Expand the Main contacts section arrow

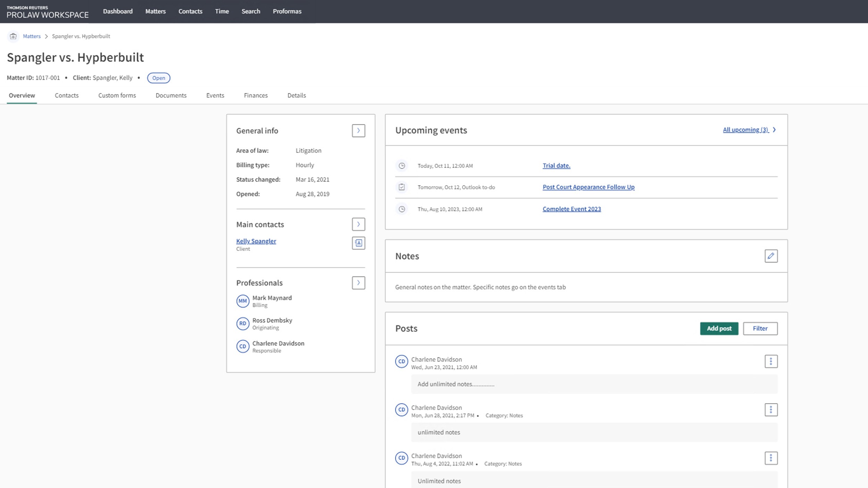[x=358, y=224]
